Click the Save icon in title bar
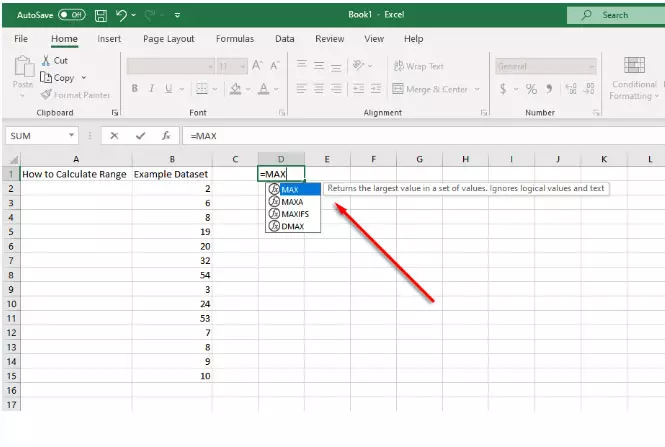 pyautogui.click(x=101, y=15)
